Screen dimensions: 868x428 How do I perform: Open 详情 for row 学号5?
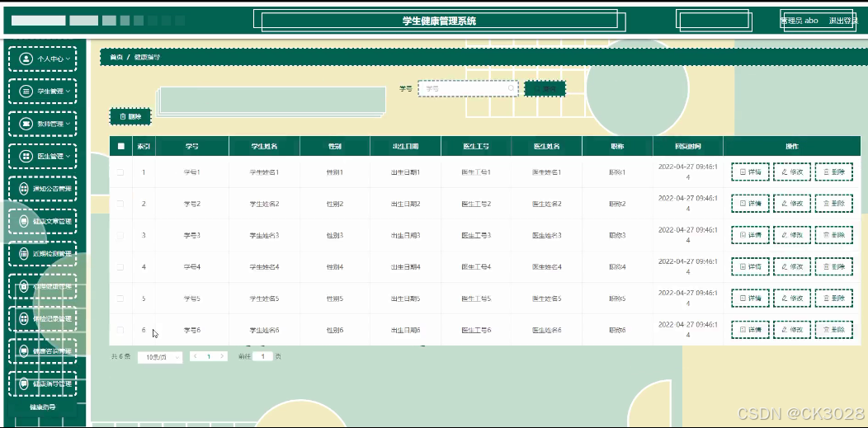(x=750, y=299)
